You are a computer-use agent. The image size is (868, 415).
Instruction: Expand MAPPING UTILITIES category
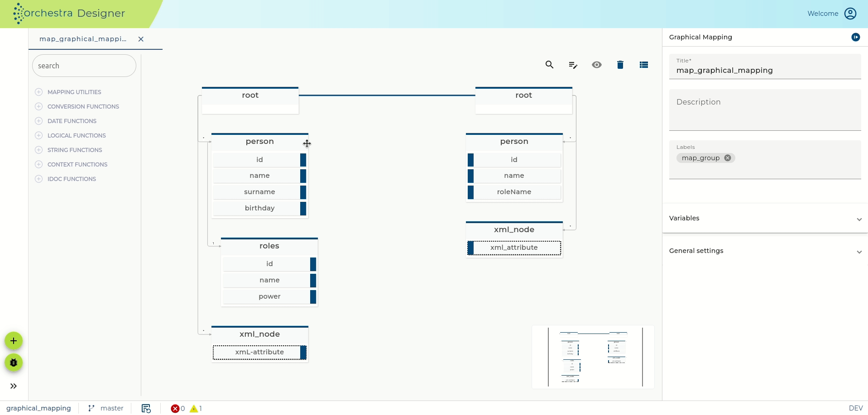tap(39, 92)
